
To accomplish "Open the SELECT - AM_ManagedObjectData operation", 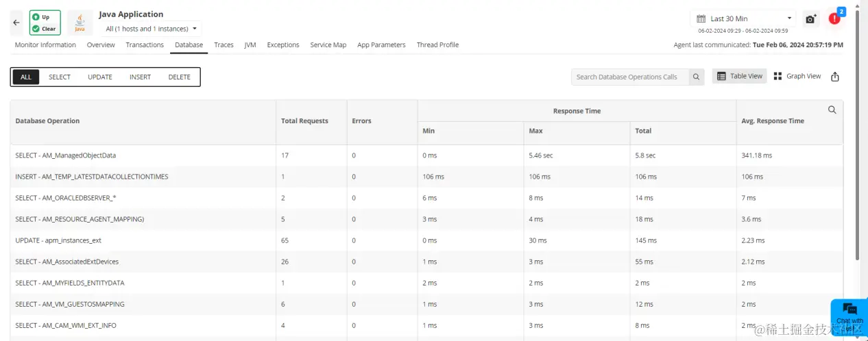I will tap(66, 155).
